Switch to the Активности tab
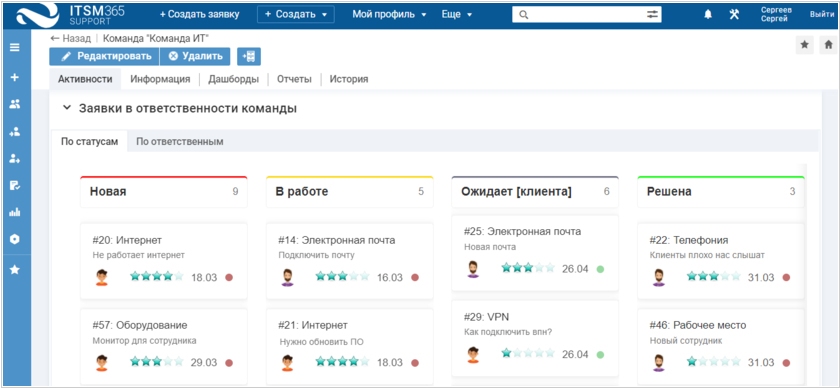840x388 pixels. [85, 79]
